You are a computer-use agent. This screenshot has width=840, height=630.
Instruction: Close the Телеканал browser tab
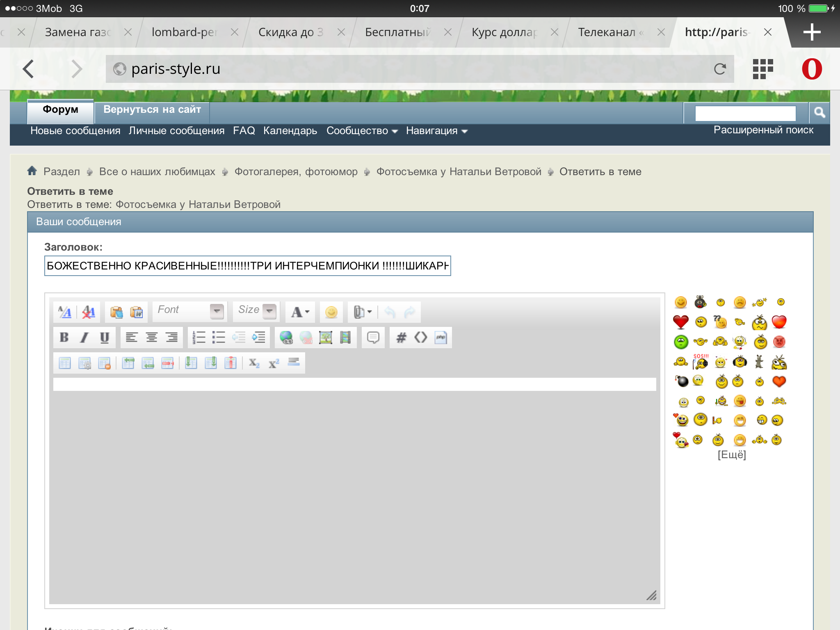coord(661,32)
